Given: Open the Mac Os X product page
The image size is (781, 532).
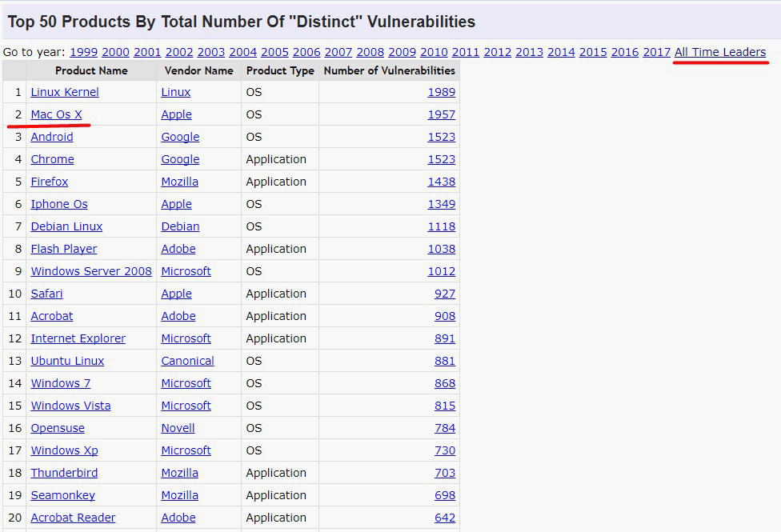Looking at the screenshot, I should click(x=56, y=114).
